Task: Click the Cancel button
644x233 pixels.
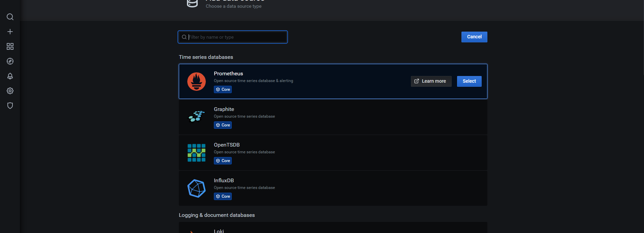Action: (x=474, y=37)
